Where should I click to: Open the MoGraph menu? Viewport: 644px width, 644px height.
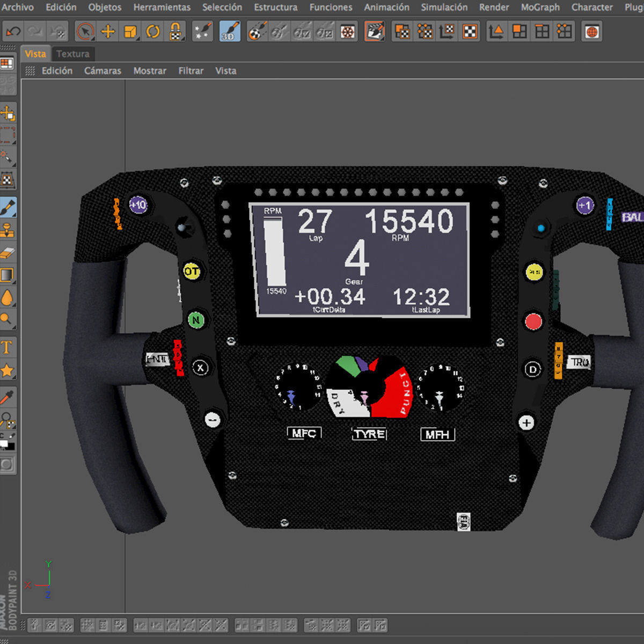coord(540,7)
